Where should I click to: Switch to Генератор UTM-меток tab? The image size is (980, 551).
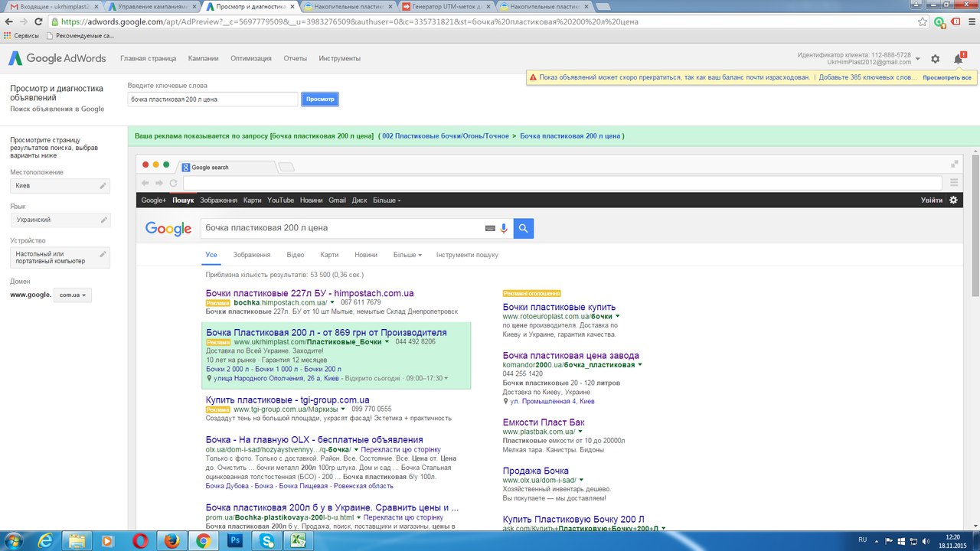click(447, 6)
